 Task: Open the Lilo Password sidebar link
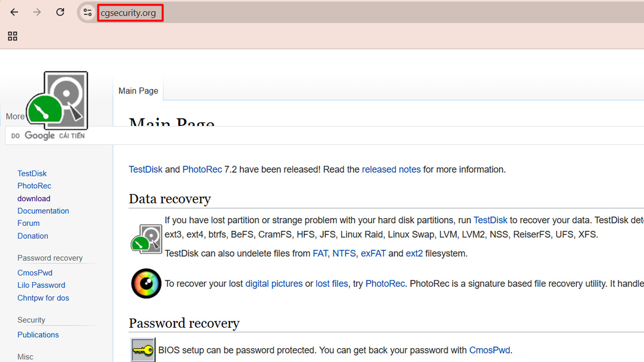click(41, 285)
